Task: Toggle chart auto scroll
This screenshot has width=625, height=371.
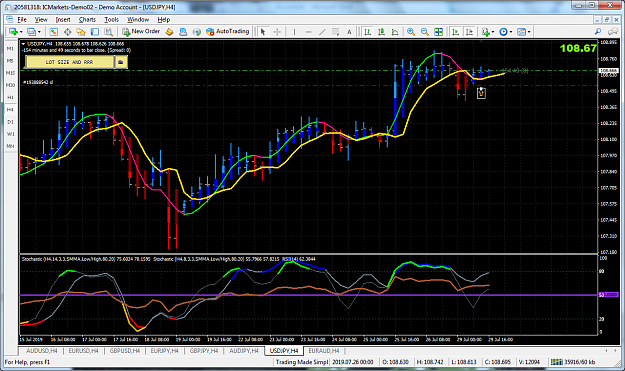Action: tap(455, 31)
